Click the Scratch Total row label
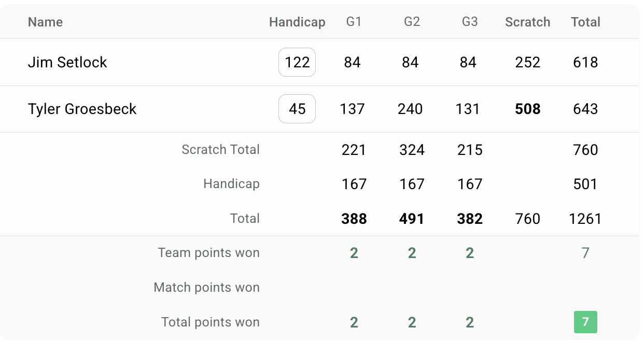 pyautogui.click(x=220, y=149)
